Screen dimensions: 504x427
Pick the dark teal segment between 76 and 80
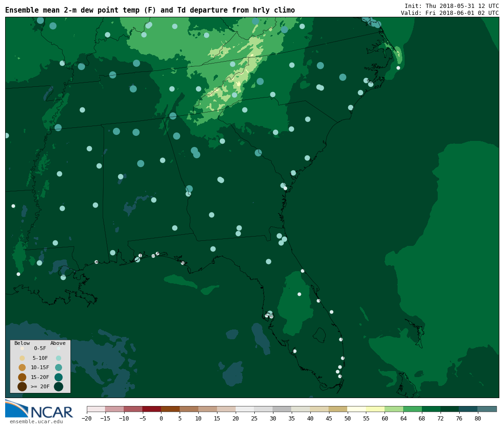tap(469, 409)
